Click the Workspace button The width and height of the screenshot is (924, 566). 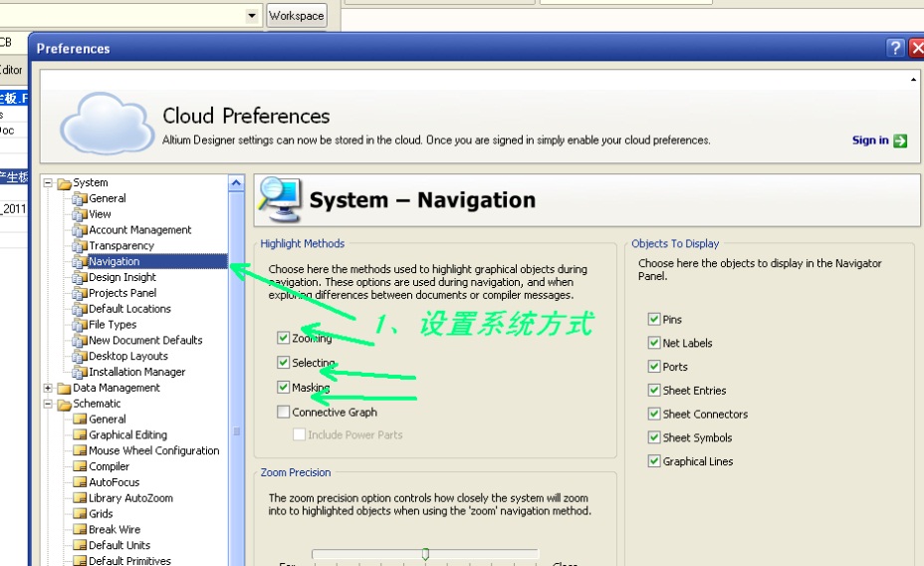297,15
